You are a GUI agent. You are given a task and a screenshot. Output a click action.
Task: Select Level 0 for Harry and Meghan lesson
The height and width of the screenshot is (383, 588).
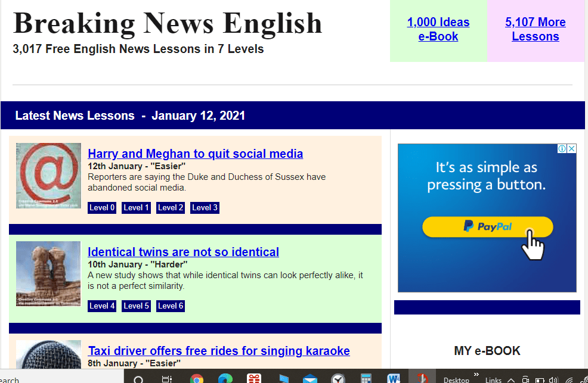click(102, 208)
